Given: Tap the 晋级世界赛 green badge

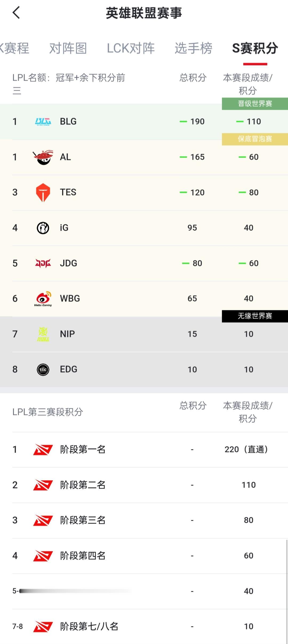Looking at the screenshot, I should 255,103.
